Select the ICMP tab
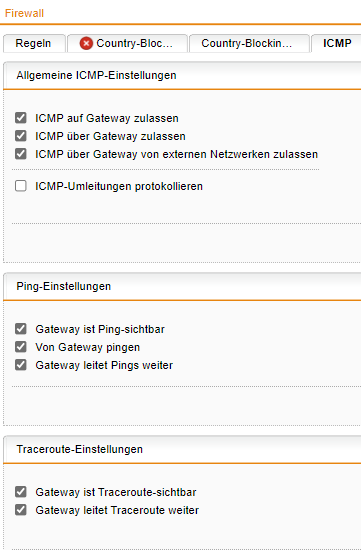The height and width of the screenshot is (550, 361). (336, 43)
